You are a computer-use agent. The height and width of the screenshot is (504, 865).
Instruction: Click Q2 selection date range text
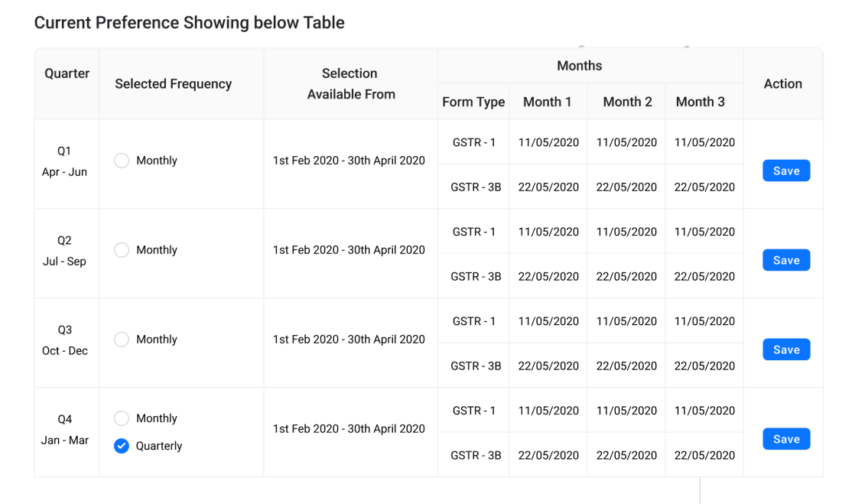click(x=349, y=250)
